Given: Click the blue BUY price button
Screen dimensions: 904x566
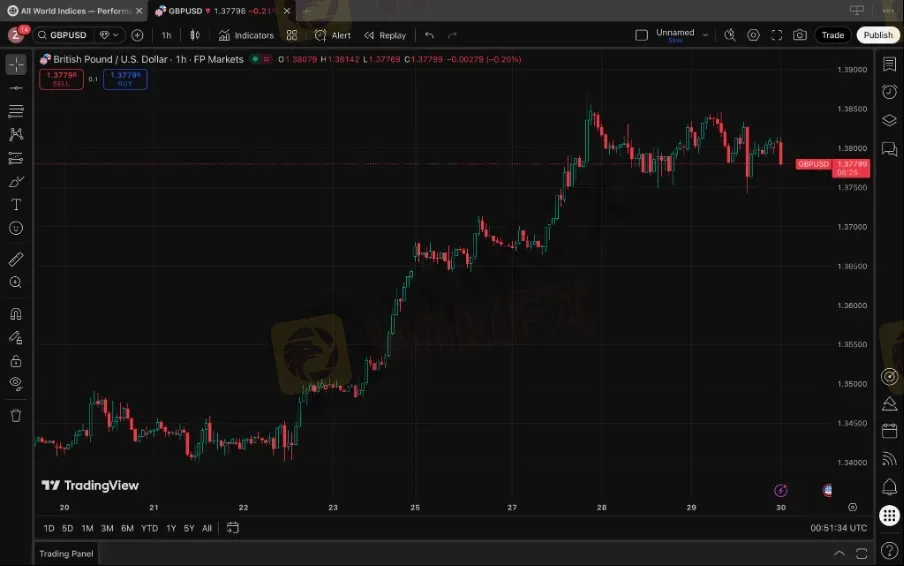Looking at the screenshot, I should point(125,79).
